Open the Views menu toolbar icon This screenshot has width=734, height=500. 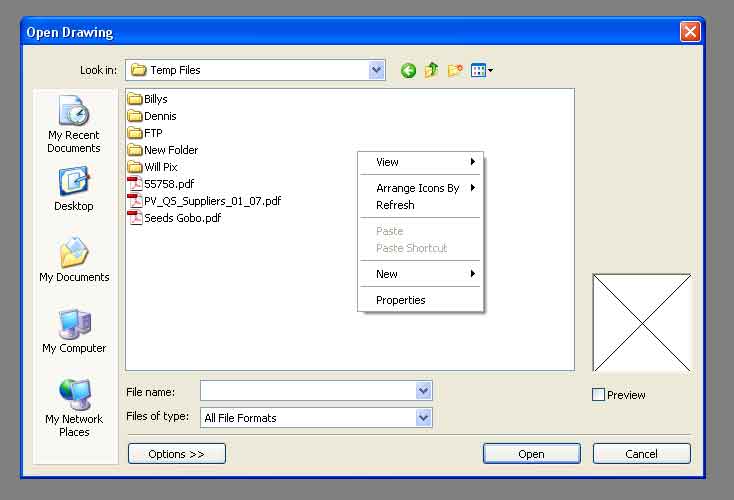(482, 71)
